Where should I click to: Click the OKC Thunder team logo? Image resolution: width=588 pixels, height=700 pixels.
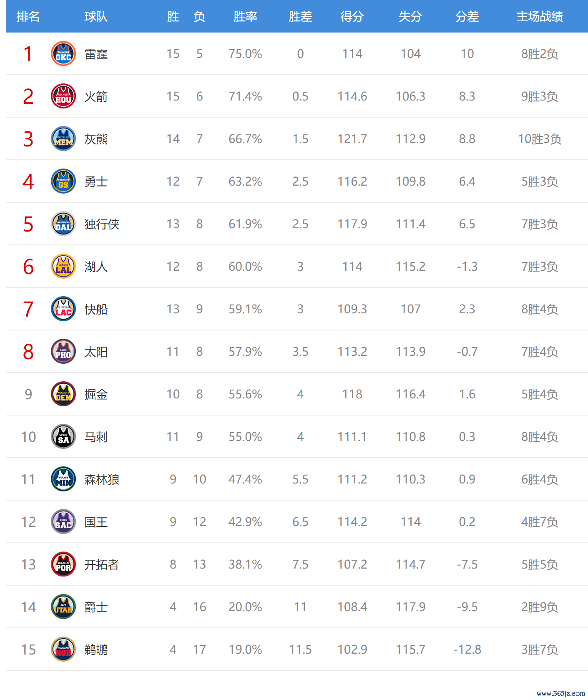[63, 54]
